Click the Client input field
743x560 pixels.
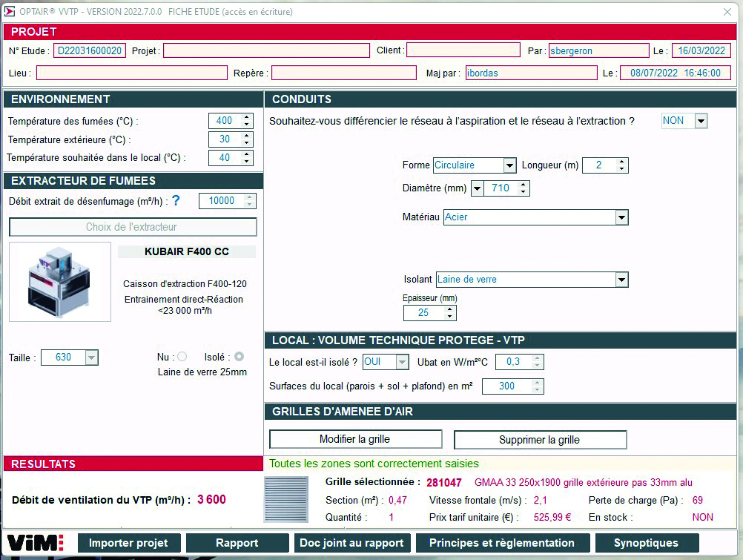[463, 50]
